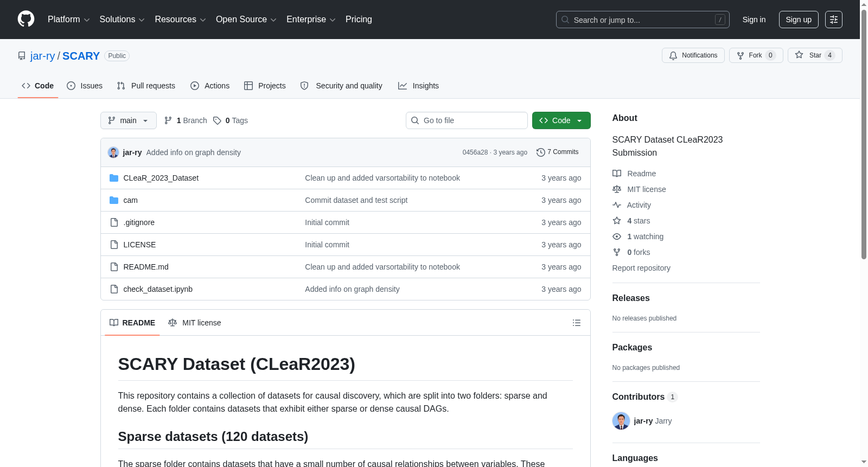This screenshot has width=868, height=467.
Task: Click jar-ry's avatar in the commit bar
Action: (x=113, y=152)
